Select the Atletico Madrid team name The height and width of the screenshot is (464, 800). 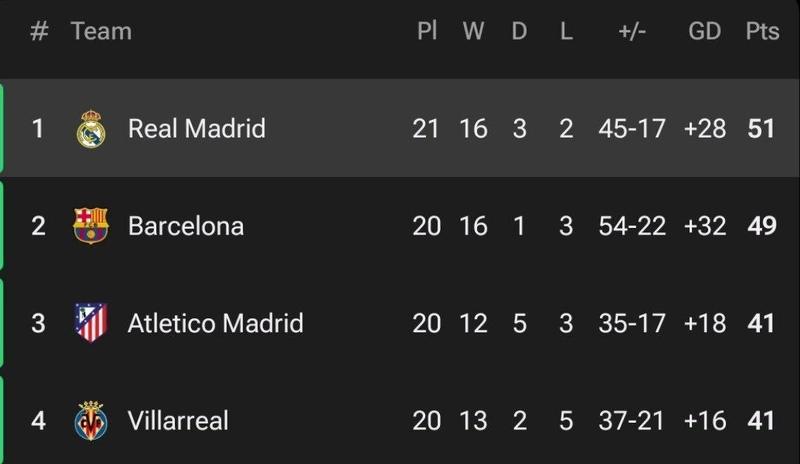215,323
